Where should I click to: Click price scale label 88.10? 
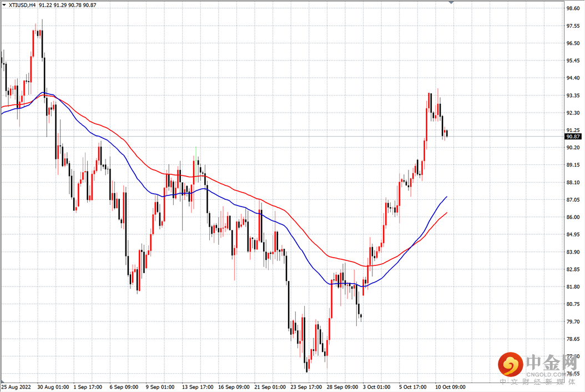pyautogui.click(x=573, y=182)
